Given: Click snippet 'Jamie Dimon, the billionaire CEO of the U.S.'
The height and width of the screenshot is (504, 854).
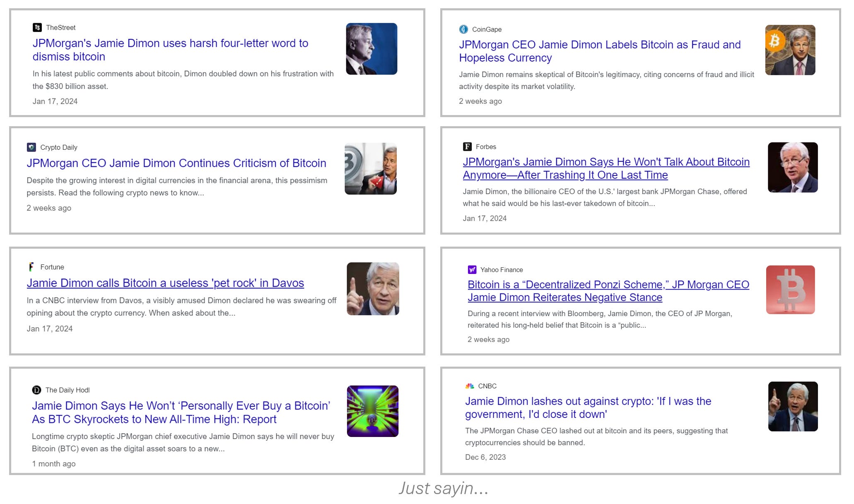Looking at the screenshot, I should [x=605, y=197].
